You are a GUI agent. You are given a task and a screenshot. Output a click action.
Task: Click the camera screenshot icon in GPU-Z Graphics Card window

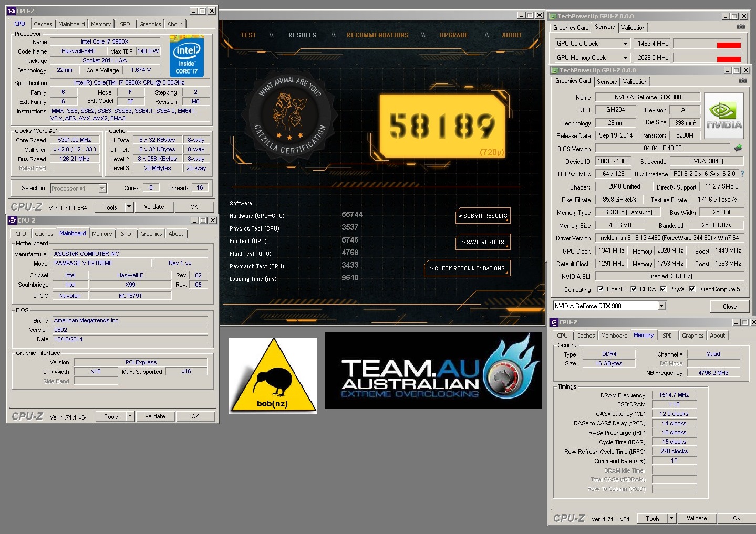[742, 81]
